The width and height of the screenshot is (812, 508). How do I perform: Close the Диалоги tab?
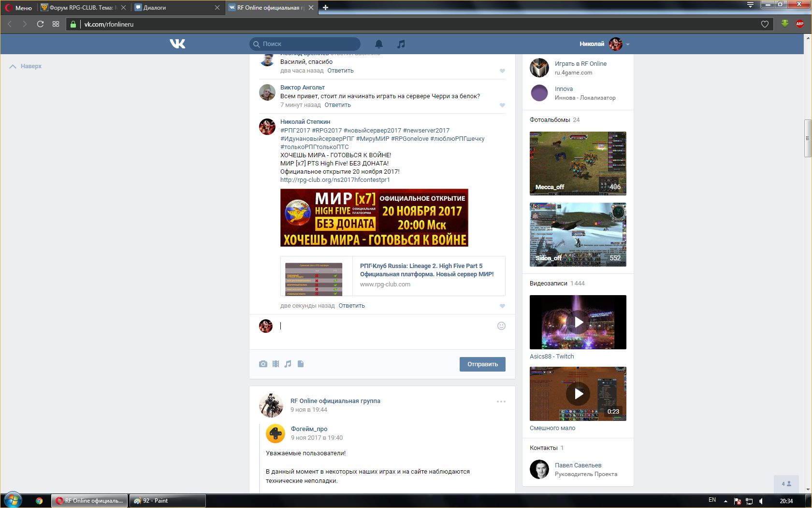[x=217, y=8]
